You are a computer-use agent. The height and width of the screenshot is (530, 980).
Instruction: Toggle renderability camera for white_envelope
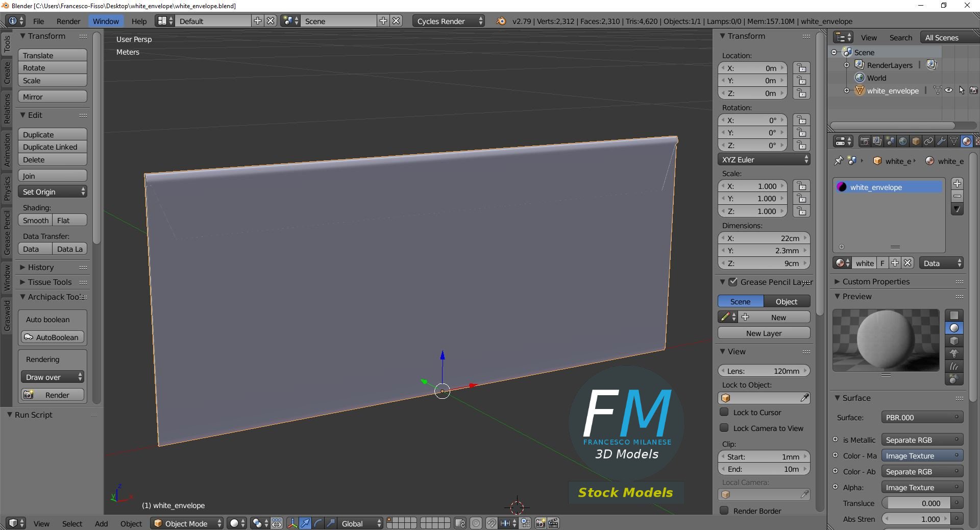(x=974, y=90)
